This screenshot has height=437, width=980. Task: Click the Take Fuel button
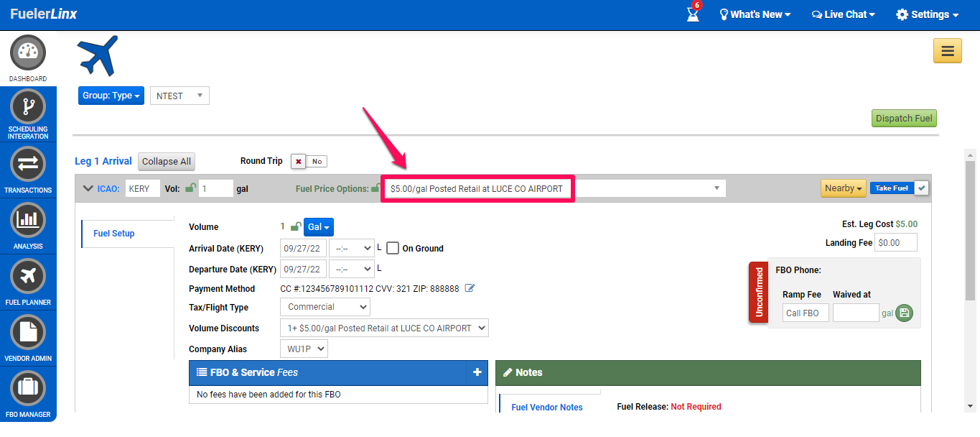(892, 188)
